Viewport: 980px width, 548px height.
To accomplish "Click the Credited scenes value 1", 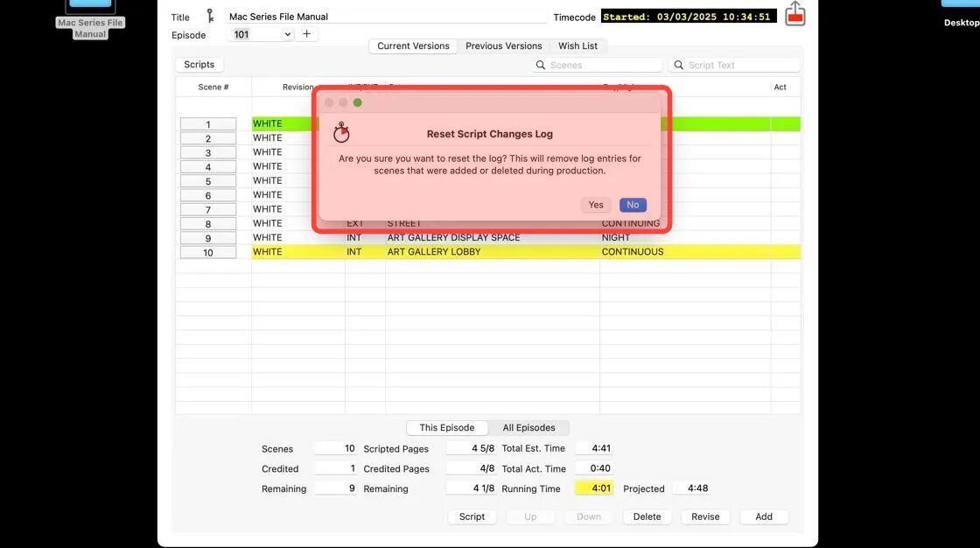I will click(336, 468).
